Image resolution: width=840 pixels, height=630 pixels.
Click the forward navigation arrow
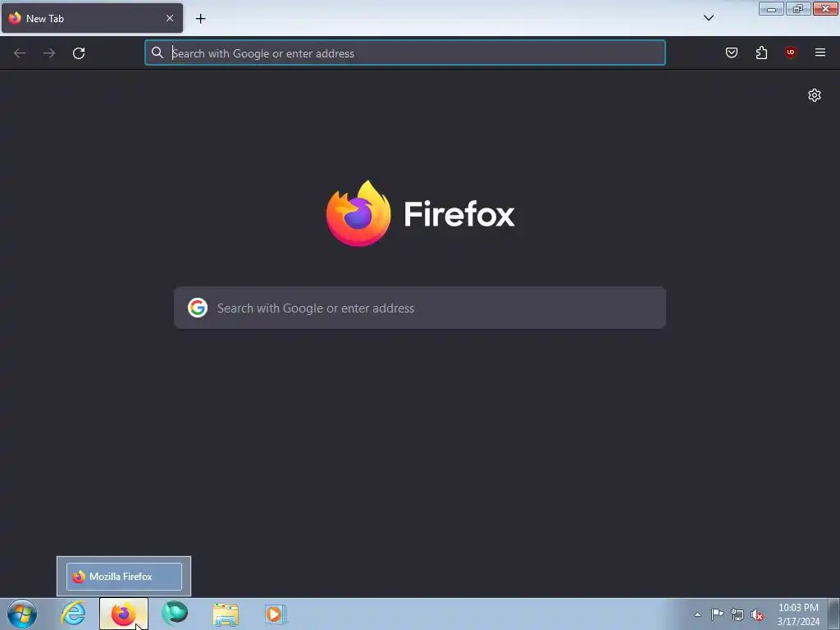tap(49, 53)
